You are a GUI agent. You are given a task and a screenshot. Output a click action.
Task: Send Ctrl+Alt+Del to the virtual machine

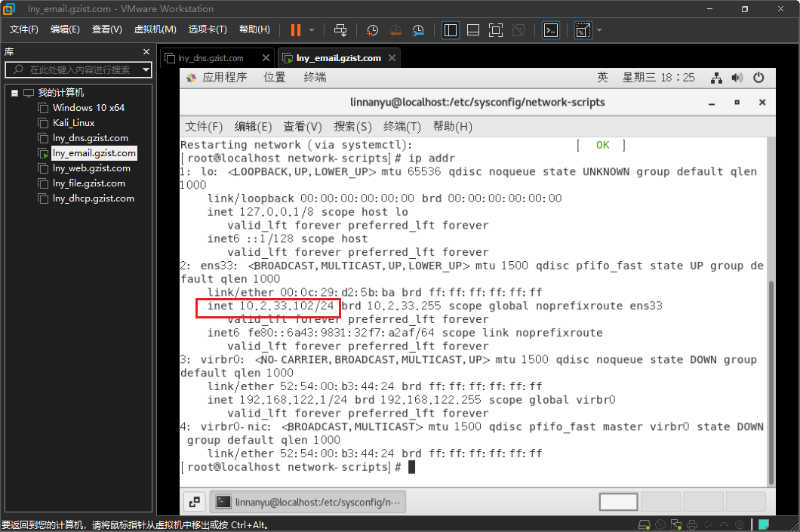pos(340,30)
